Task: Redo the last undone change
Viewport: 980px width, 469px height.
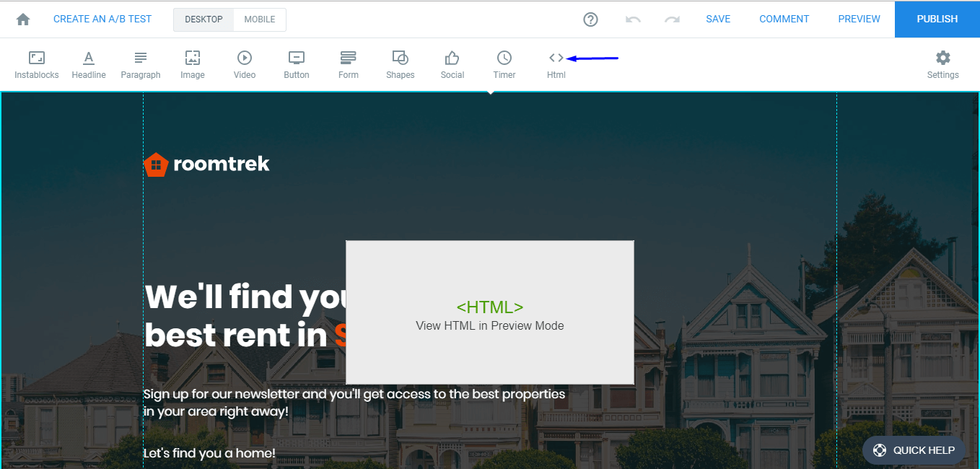Action: pos(673,19)
